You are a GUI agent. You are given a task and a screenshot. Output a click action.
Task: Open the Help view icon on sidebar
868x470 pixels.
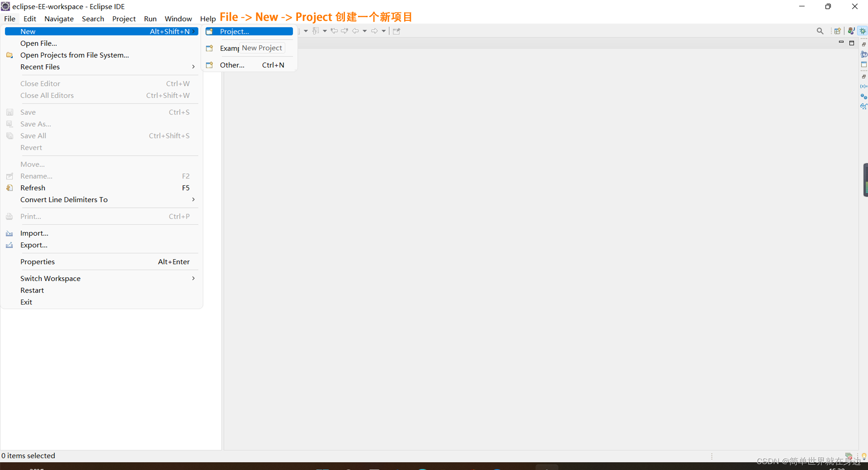pyautogui.click(x=864, y=55)
